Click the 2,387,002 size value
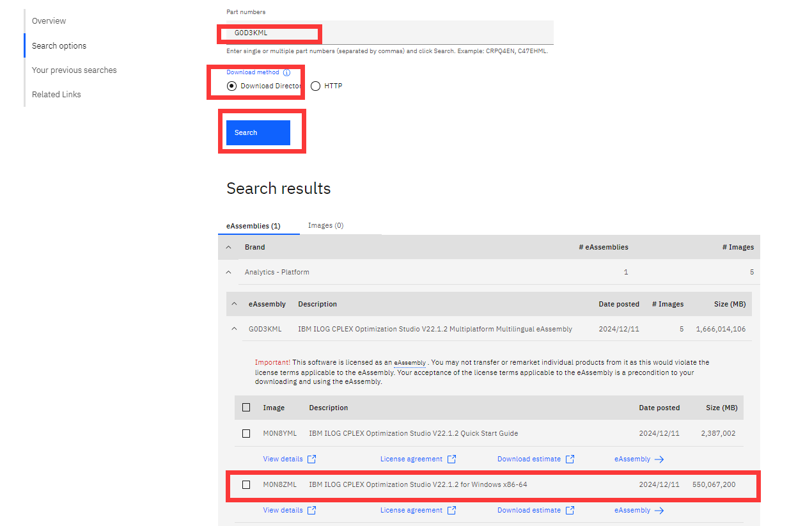 click(718, 433)
